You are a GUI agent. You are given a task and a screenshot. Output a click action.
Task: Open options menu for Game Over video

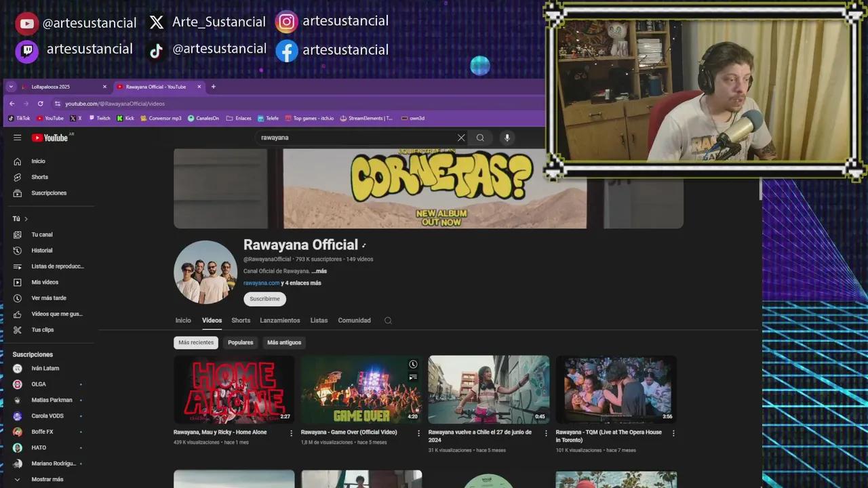418,433
